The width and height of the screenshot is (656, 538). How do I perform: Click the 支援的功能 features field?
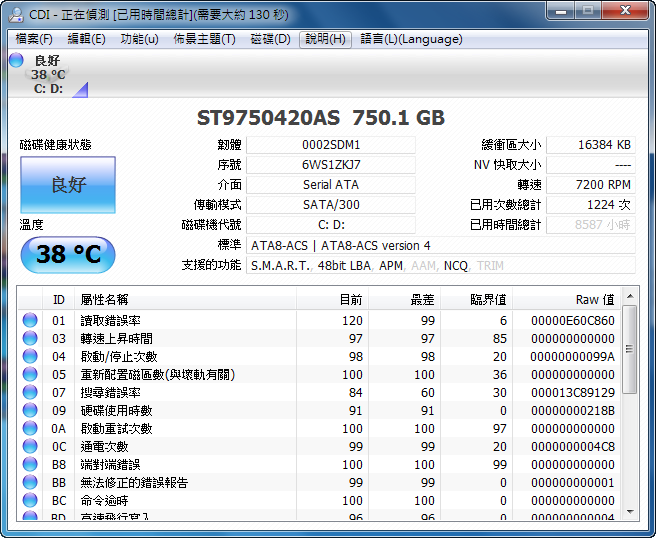(441, 266)
